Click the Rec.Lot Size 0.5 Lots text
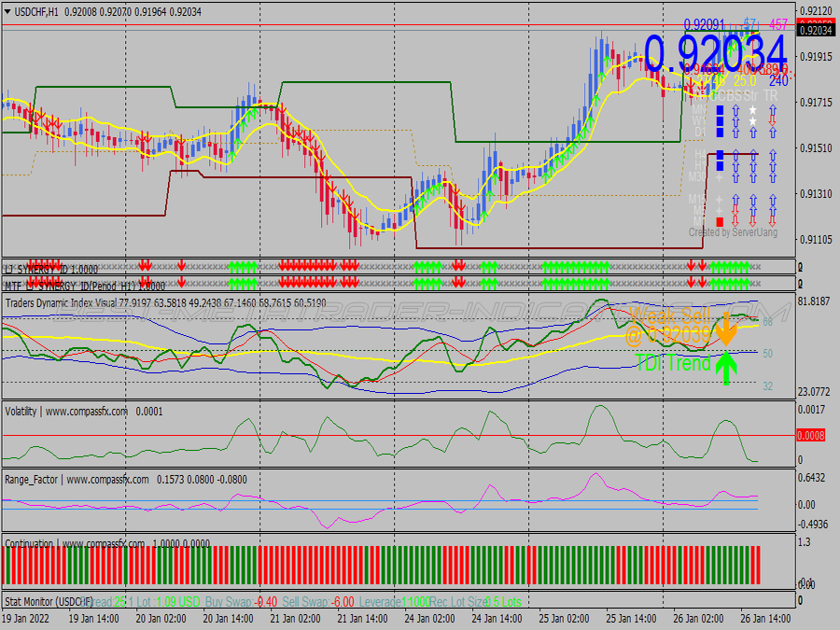The image size is (840, 630). pos(476,602)
